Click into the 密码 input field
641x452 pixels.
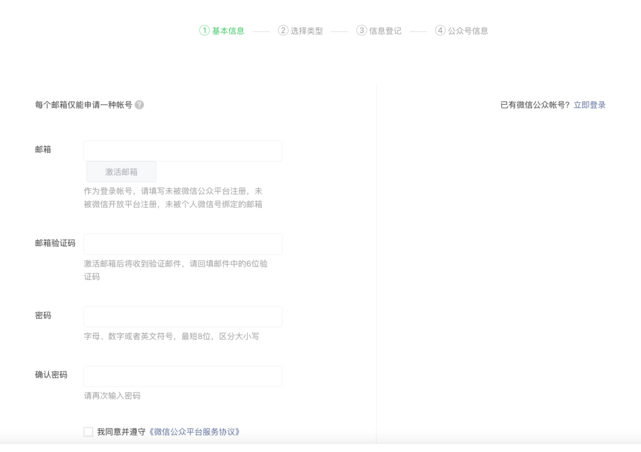click(x=183, y=316)
